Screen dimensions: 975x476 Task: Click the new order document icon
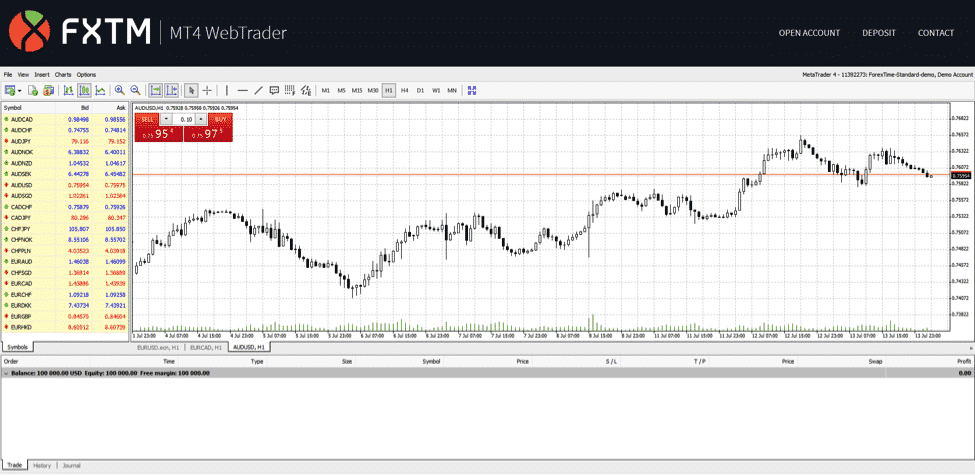tap(34, 90)
